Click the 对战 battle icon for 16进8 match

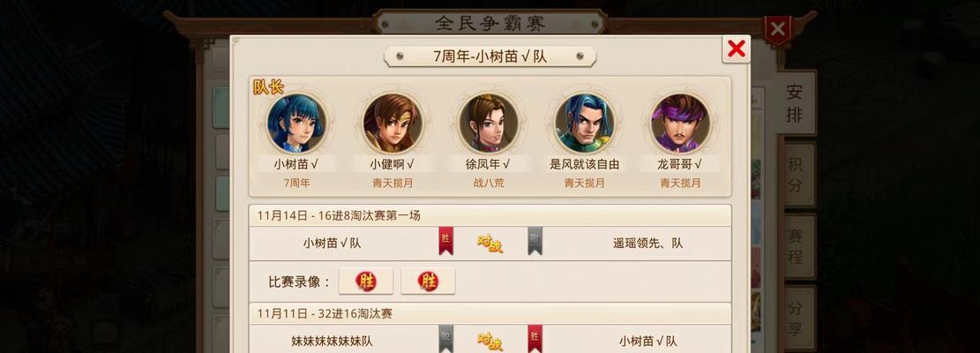(490, 243)
